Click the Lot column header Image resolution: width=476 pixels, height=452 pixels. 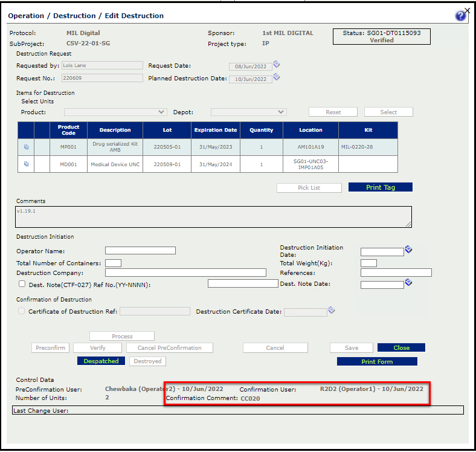[x=167, y=130]
